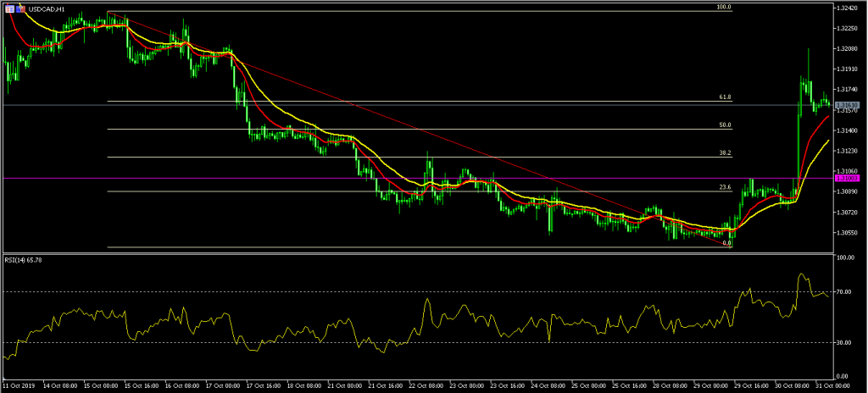
Task: Click the RSI(14) 65.78 indicator label
Action: [24, 259]
